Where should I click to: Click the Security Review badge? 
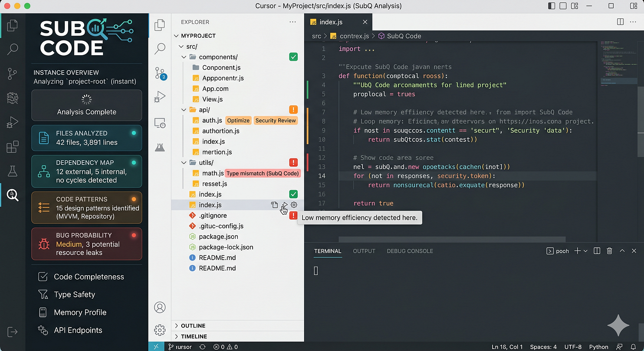click(276, 120)
